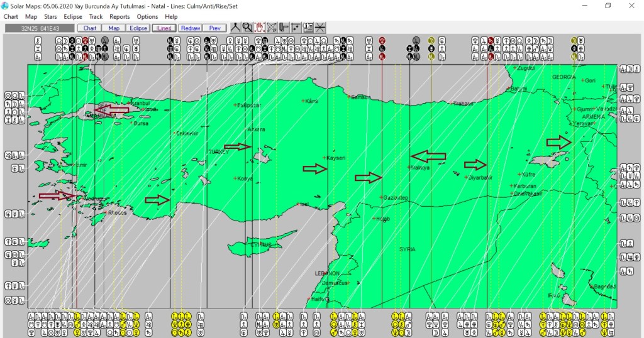Click the Eclipse toolbar button
The image size is (644, 338).
[138, 28]
